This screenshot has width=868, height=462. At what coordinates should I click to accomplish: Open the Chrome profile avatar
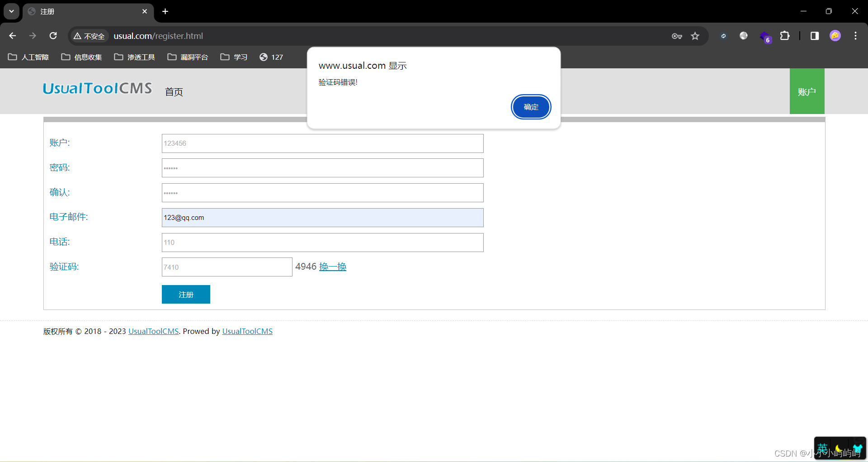pos(835,36)
